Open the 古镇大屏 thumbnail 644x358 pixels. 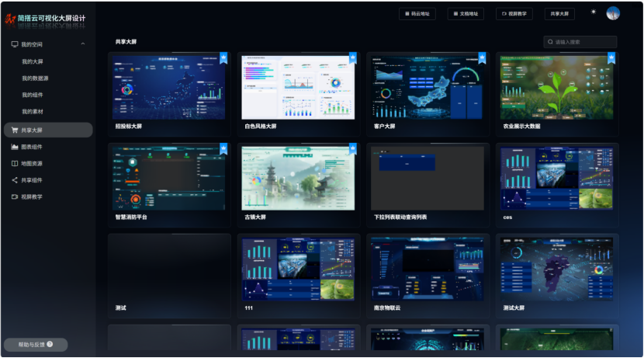299,177
